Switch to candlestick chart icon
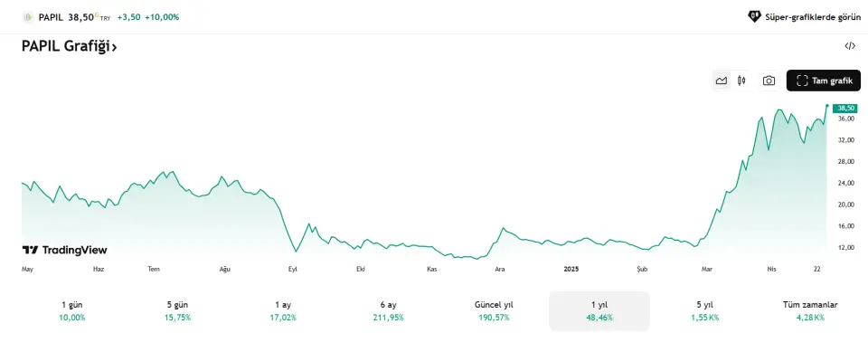Image resolution: width=868 pixels, height=352 pixels. [741, 81]
